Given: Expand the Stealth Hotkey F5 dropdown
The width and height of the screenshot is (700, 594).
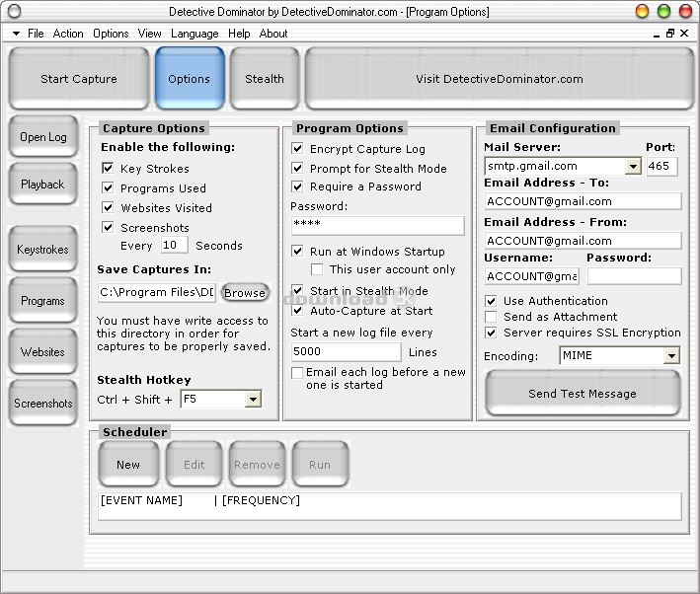Looking at the screenshot, I should tap(253, 399).
